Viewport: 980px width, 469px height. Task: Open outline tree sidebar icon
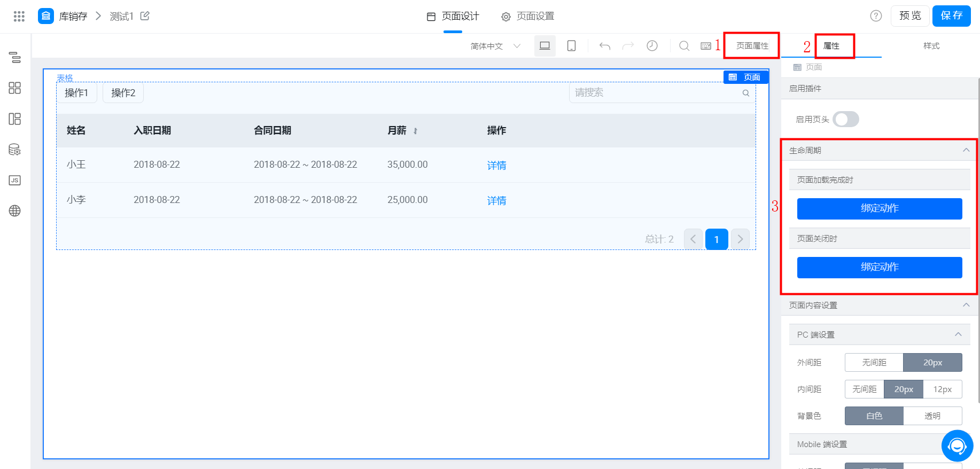(x=15, y=57)
